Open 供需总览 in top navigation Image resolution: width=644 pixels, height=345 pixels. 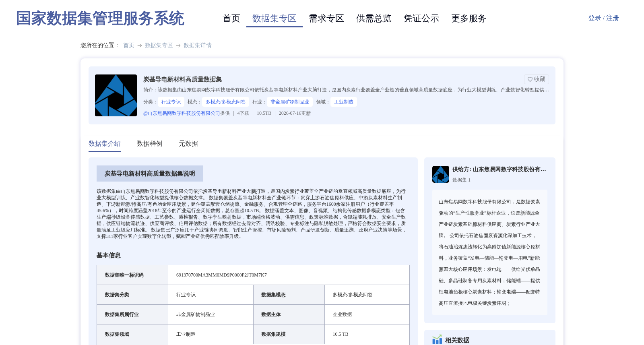pyautogui.click(x=374, y=19)
